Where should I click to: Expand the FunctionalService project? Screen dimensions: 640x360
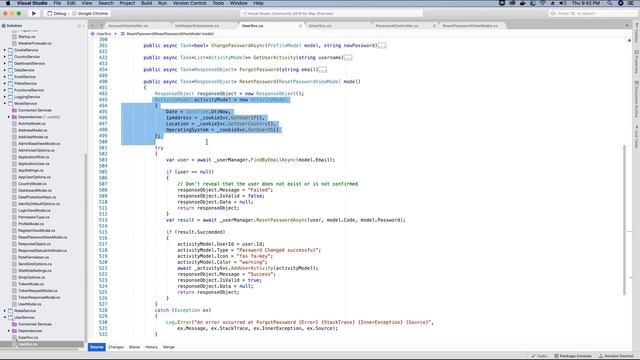point(5,90)
